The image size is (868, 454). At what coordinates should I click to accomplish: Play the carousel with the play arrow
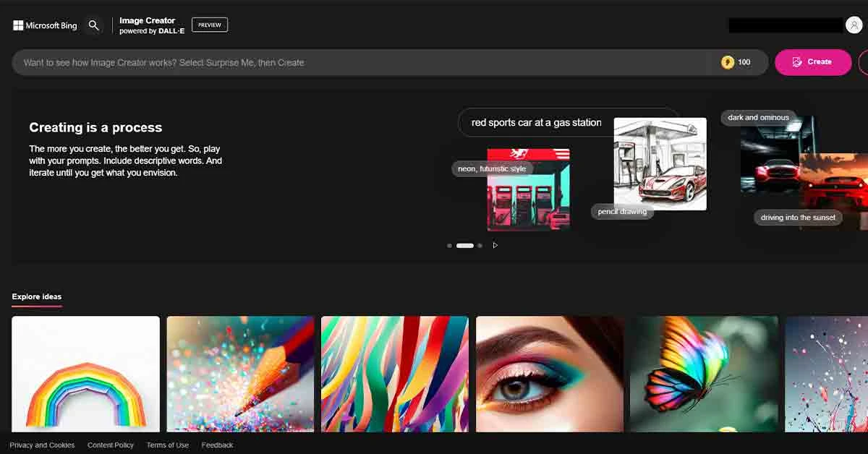(495, 246)
